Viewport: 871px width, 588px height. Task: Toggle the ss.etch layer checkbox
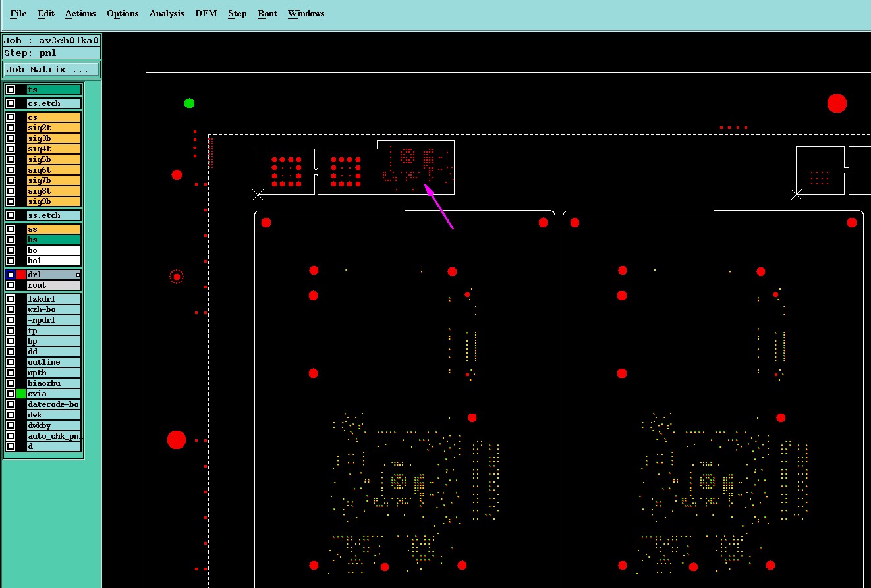tap(11, 215)
